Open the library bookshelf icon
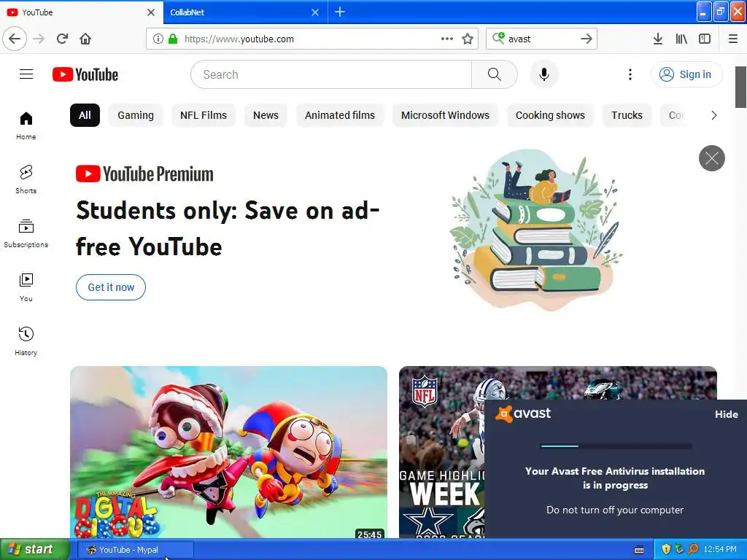The height and width of the screenshot is (560, 747). pyautogui.click(x=681, y=39)
